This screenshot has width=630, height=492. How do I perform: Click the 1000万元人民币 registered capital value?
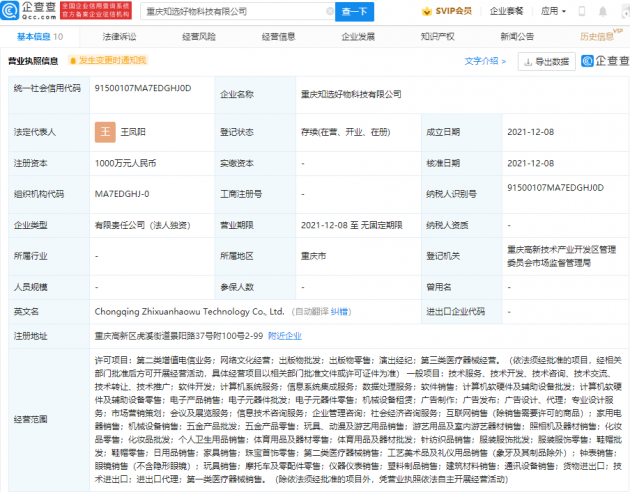[x=125, y=163]
